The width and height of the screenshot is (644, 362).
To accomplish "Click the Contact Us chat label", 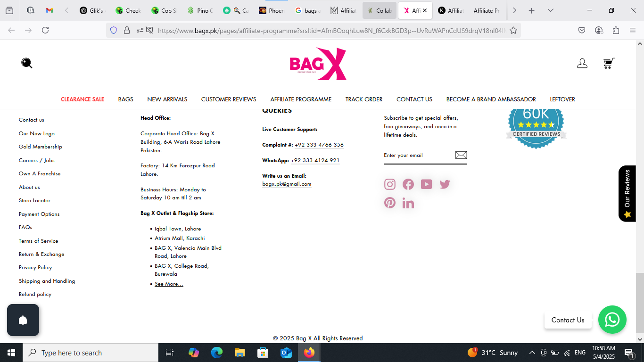I will pyautogui.click(x=568, y=320).
